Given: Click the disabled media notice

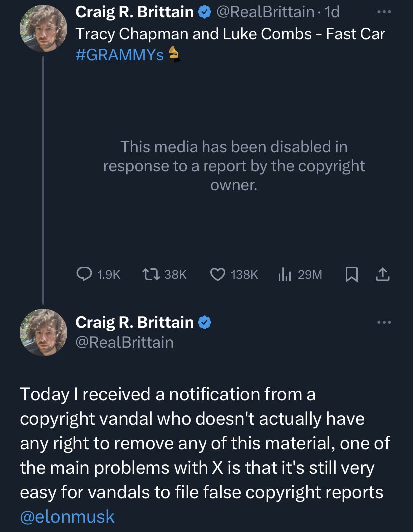Looking at the screenshot, I should coord(234,166).
